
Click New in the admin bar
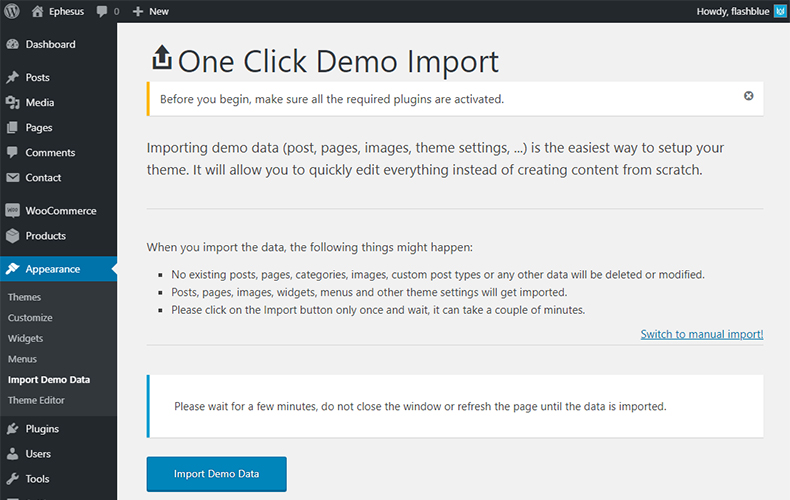[159, 11]
